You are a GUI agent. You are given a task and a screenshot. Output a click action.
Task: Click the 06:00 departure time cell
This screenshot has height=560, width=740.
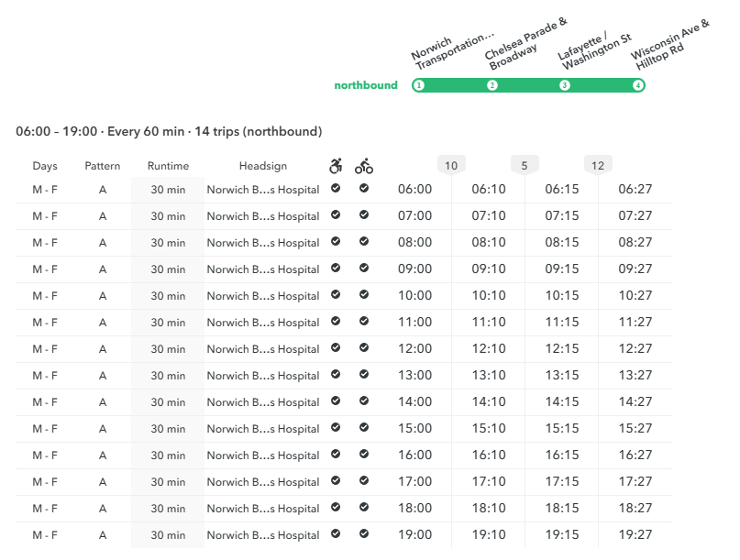pyautogui.click(x=414, y=189)
